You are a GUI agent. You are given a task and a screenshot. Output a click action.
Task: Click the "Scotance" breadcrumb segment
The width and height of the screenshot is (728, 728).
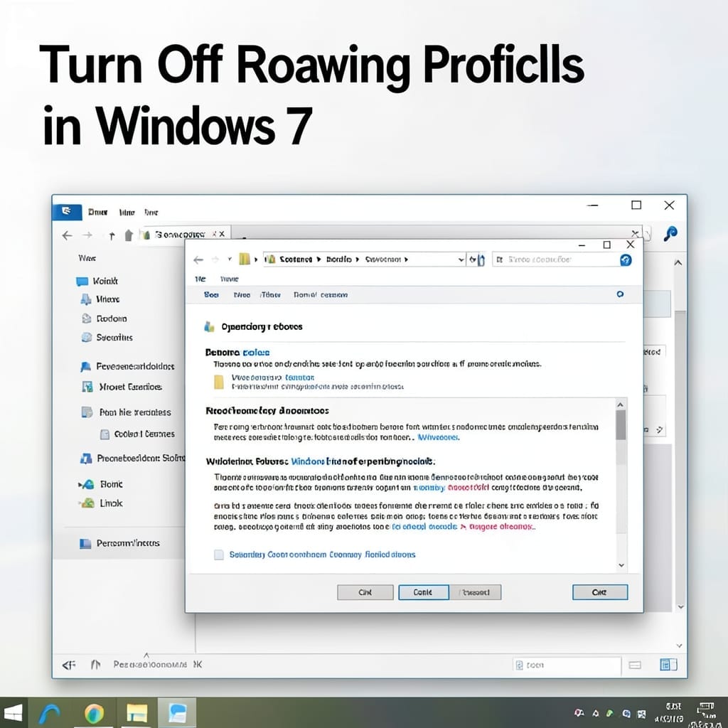(296, 259)
